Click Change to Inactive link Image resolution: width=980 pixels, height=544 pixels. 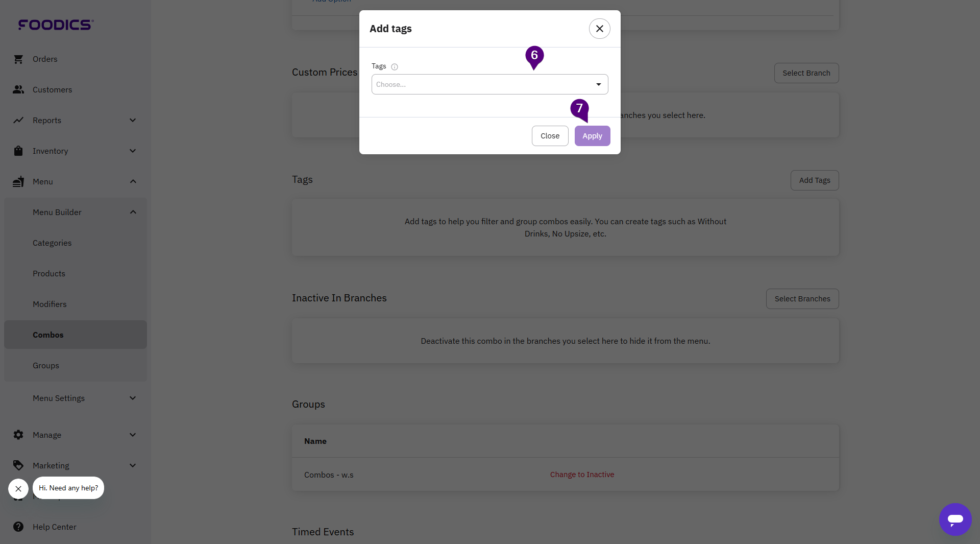click(582, 475)
